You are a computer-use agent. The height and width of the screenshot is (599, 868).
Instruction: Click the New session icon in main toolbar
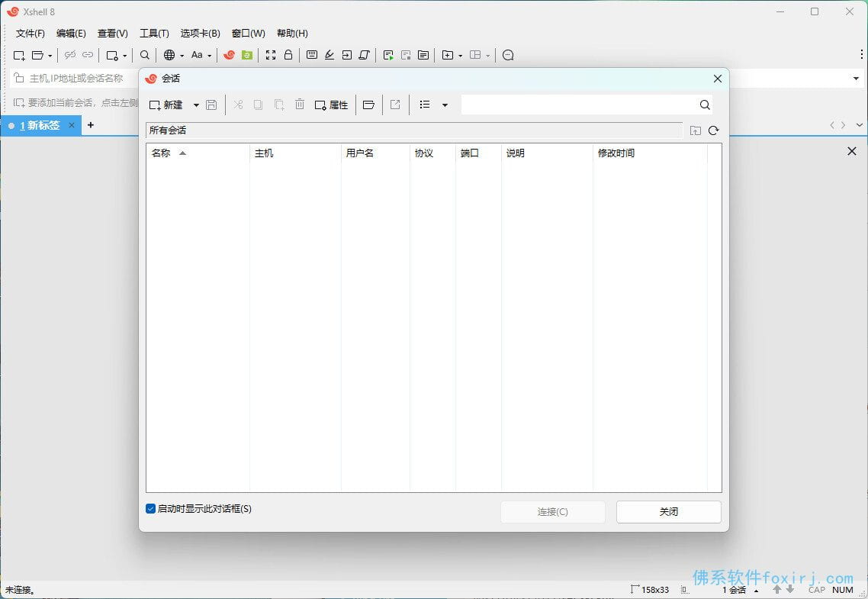(19, 55)
